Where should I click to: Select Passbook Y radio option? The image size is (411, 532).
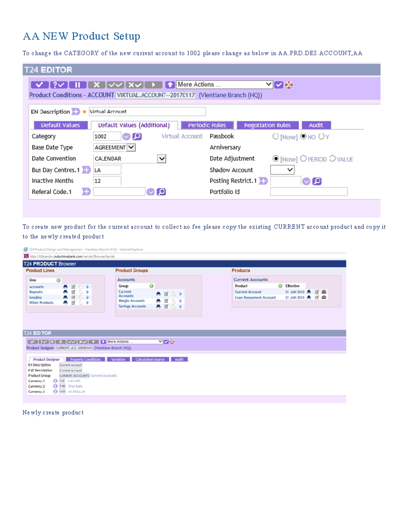point(321,136)
